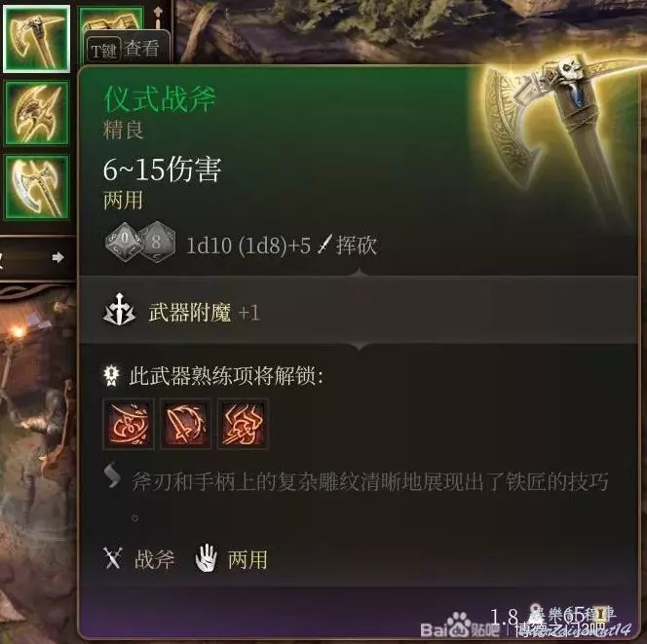
Task: Click the second axe inventory slot
Action: [x=37, y=113]
